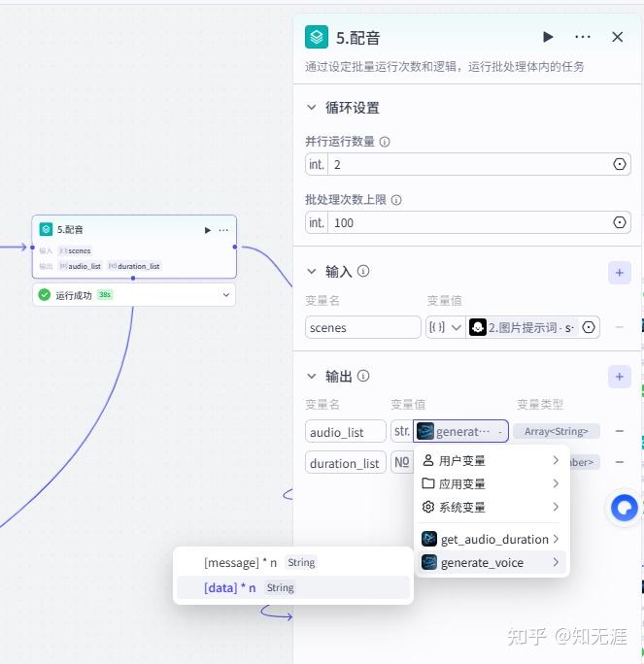Open the type dropdown for scenes value
The height and width of the screenshot is (664, 644).
pos(444,327)
